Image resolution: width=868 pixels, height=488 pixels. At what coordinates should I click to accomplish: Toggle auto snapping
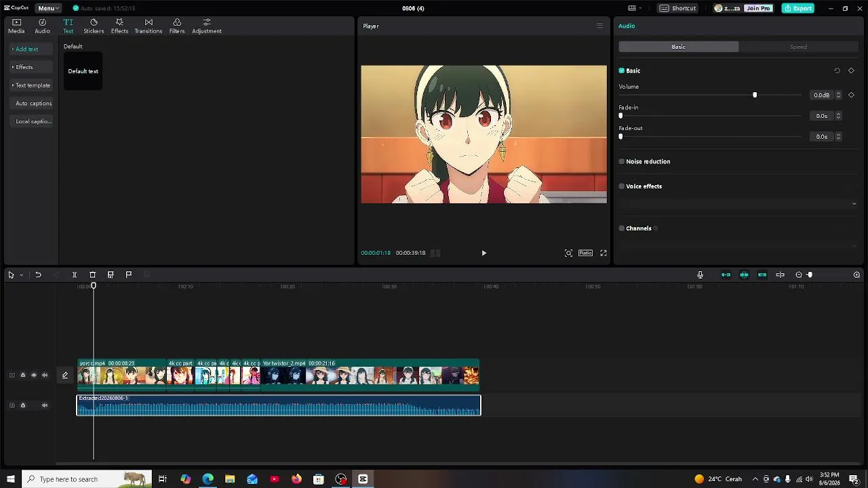(x=744, y=274)
